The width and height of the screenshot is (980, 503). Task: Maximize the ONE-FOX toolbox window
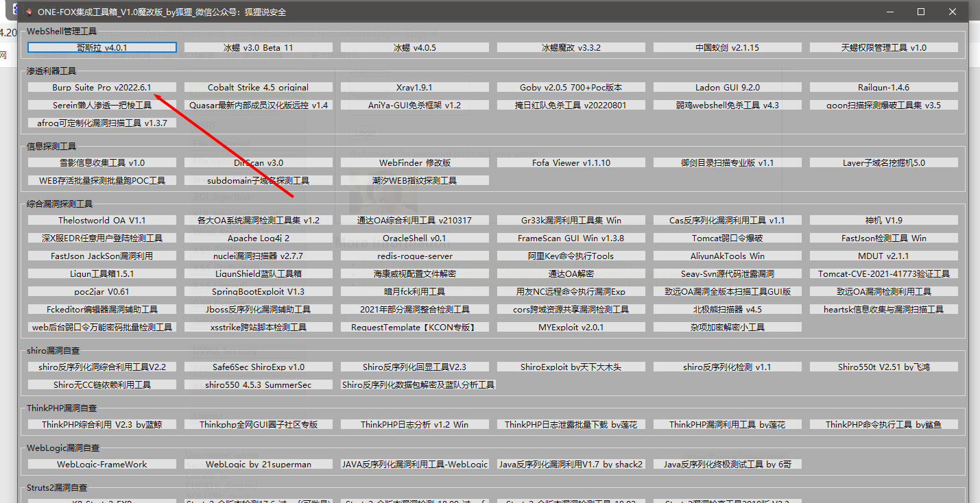point(921,12)
